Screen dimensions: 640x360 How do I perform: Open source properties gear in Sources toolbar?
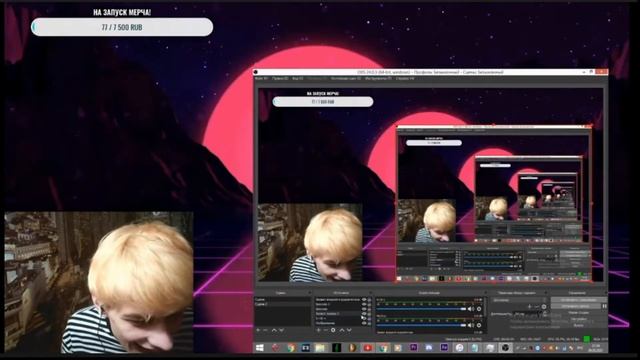click(x=333, y=330)
